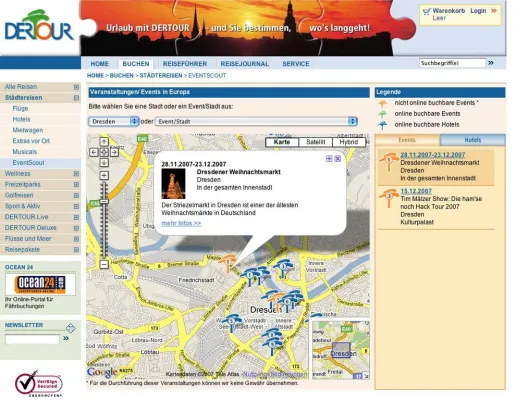516x400 pixels.
Task: Submit newsletter with the arrow icon
Action: click(66, 338)
